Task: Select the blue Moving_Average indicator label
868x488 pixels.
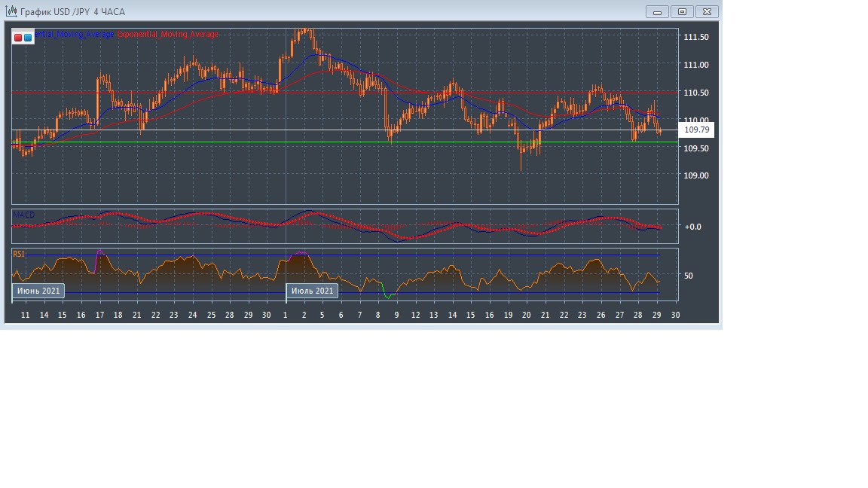Action: click(75, 35)
